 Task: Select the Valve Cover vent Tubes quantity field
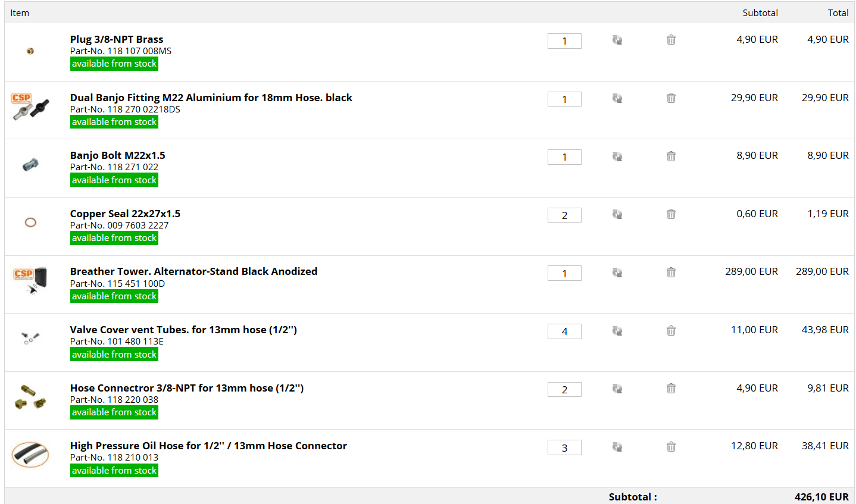tap(564, 331)
